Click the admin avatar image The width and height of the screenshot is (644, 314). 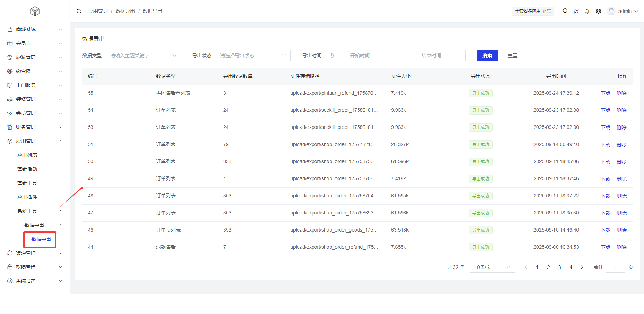(611, 11)
